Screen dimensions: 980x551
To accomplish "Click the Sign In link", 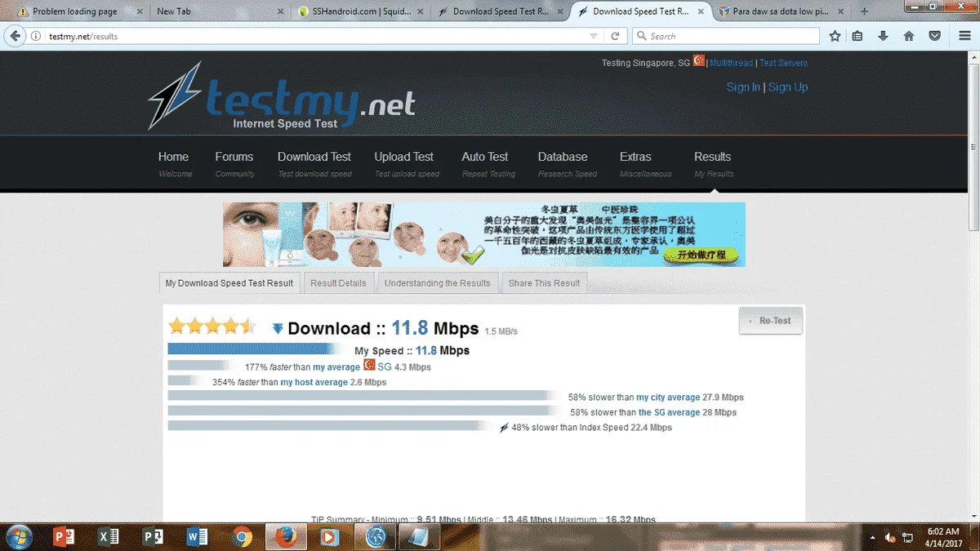I will [743, 87].
